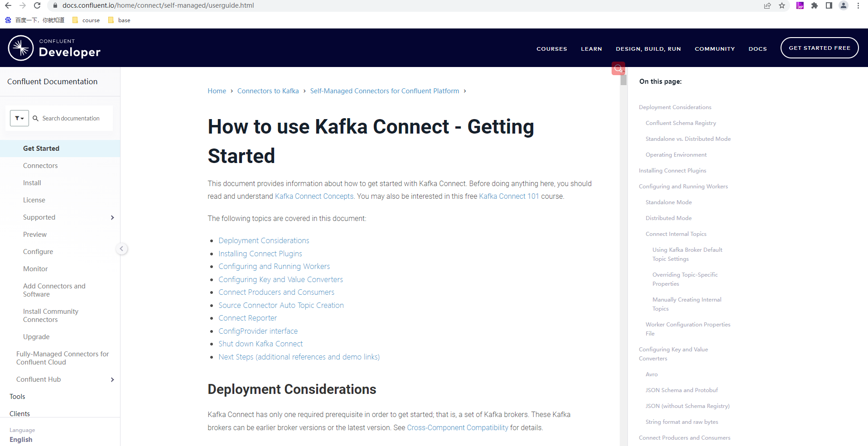The height and width of the screenshot is (446, 868).
Task: Reload the page
Action: [x=37, y=5]
